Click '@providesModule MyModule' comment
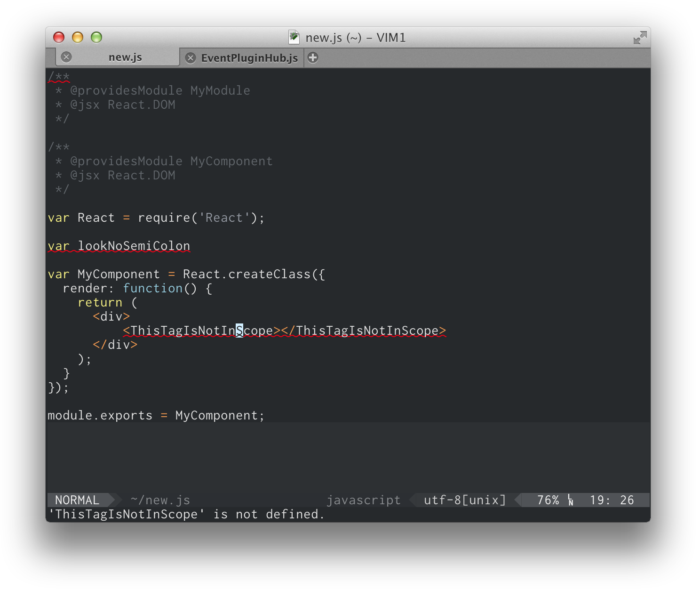700x605 pixels. pos(160,90)
